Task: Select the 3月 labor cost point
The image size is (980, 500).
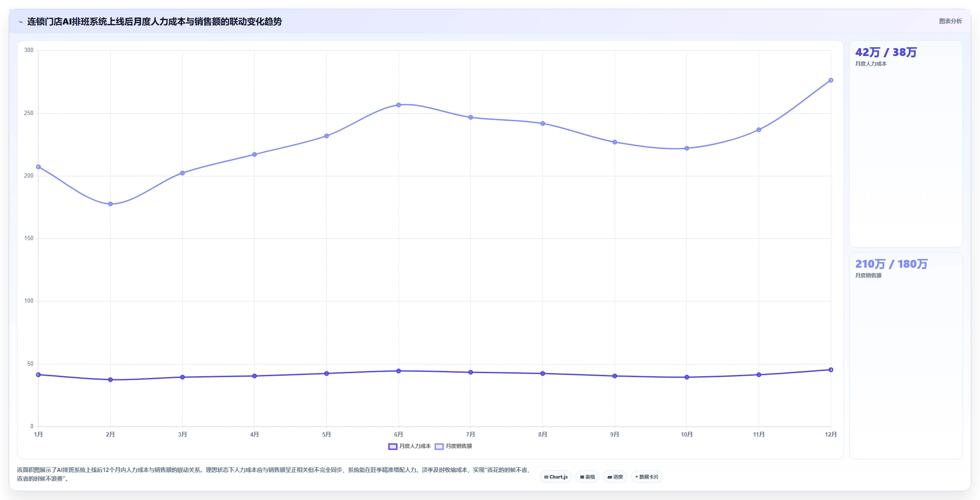Action: point(182,377)
